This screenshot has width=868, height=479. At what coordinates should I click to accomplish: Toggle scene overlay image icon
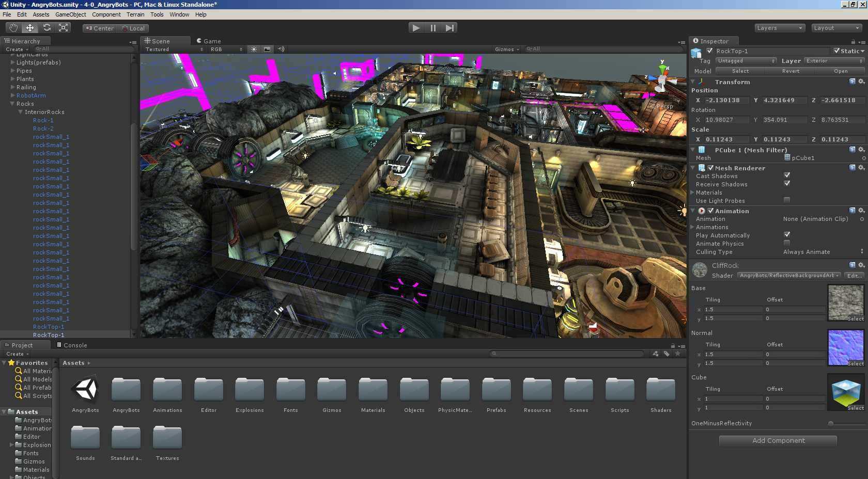coord(267,49)
